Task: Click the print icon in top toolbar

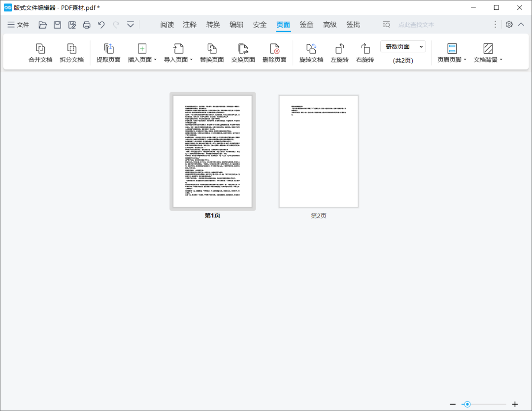Action: point(87,25)
